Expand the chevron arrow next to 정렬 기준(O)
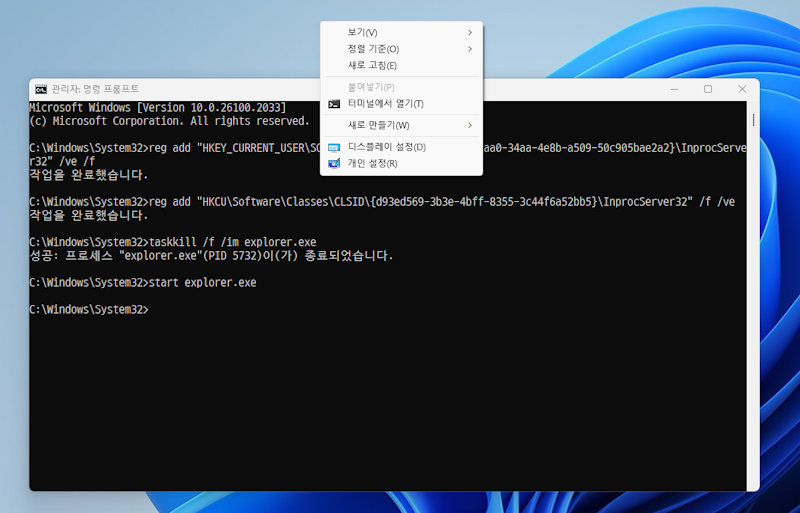The width and height of the screenshot is (800, 513). coord(470,49)
